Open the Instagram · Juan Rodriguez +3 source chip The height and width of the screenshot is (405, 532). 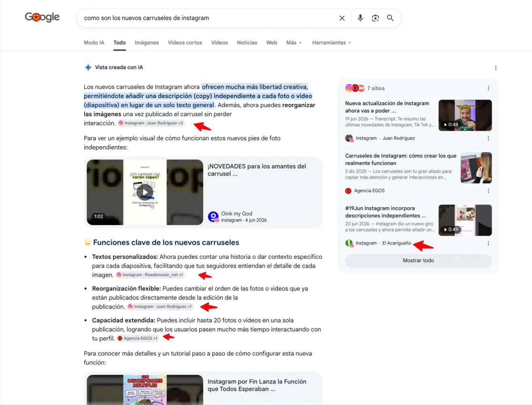pos(150,123)
